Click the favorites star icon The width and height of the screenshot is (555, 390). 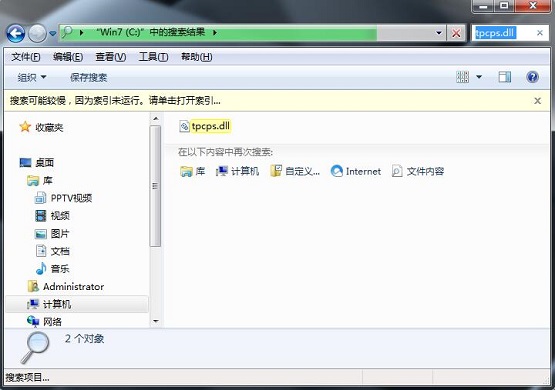click(x=25, y=127)
